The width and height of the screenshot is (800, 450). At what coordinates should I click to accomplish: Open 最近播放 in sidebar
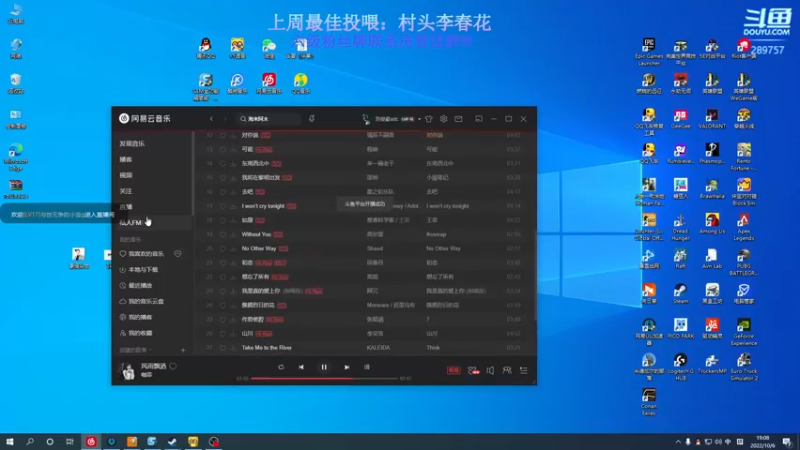pyautogui.click(x=140, y=285)
